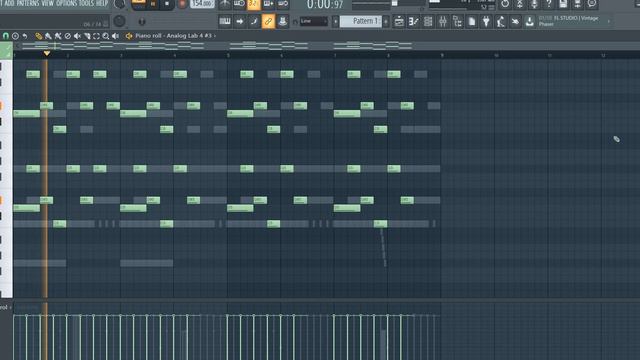Open the OPTIONS menu
This screenshot has height=360, width=640.
[67, 3]
